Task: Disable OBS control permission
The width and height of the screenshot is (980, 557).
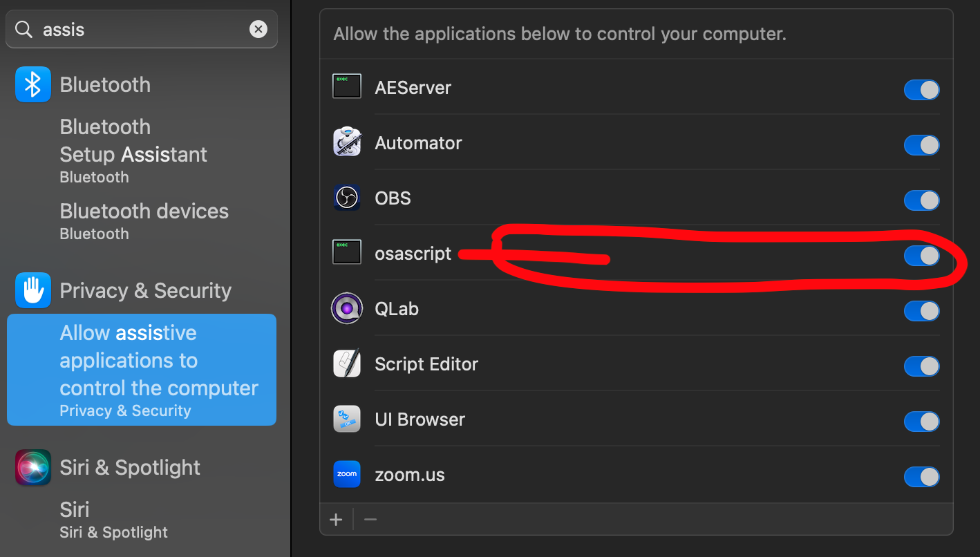Action: 921,200
